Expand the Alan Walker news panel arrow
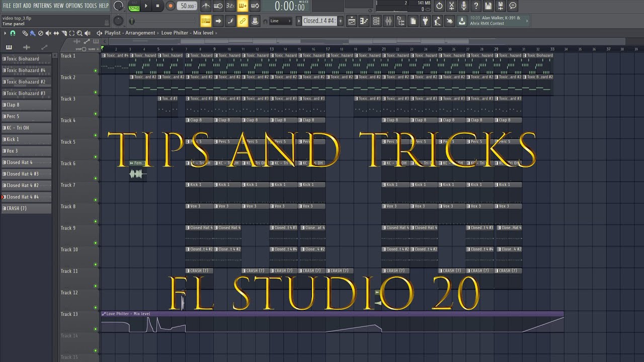Viewport: 644px width, 362px height. (527, 21)
